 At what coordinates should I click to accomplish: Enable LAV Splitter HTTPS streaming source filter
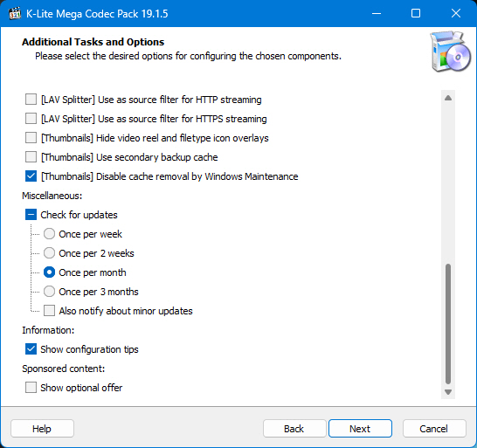click(31, 118)
